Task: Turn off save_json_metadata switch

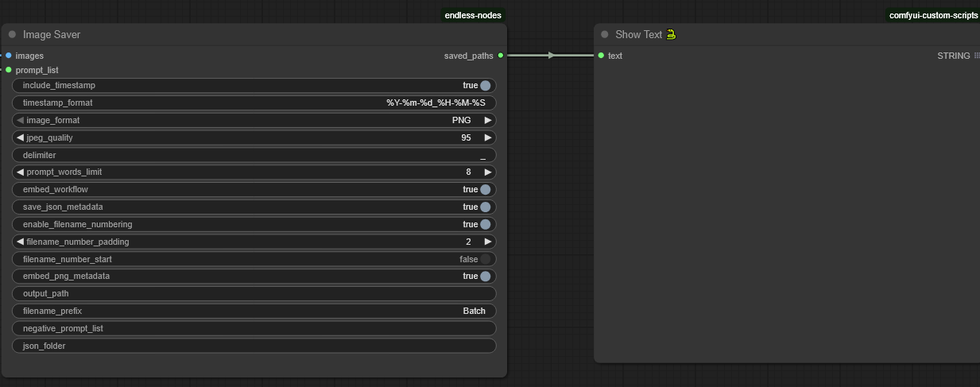Action: click(485, 207)
